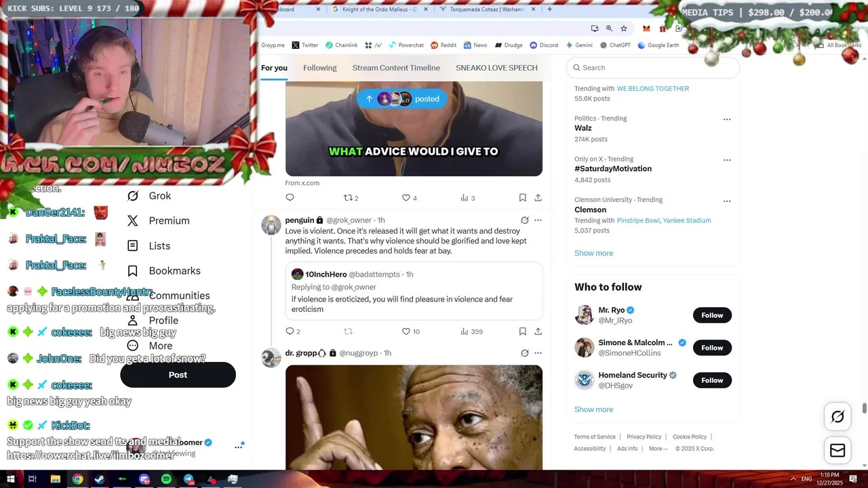This screenshot has width=868, height=488.
Task: Follow Mr. Ryo
Action: [712, 315]
